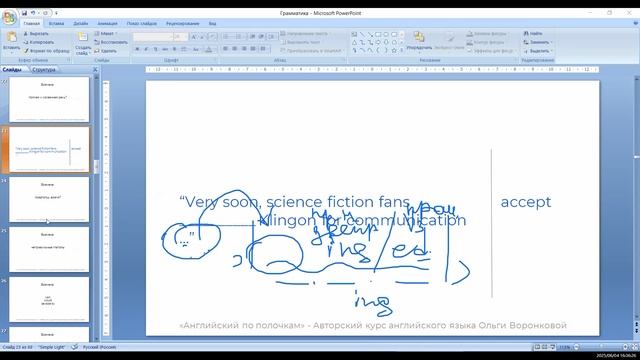Click the columns icon in paragraph group
Screen dimensions: 640x360
264,49
